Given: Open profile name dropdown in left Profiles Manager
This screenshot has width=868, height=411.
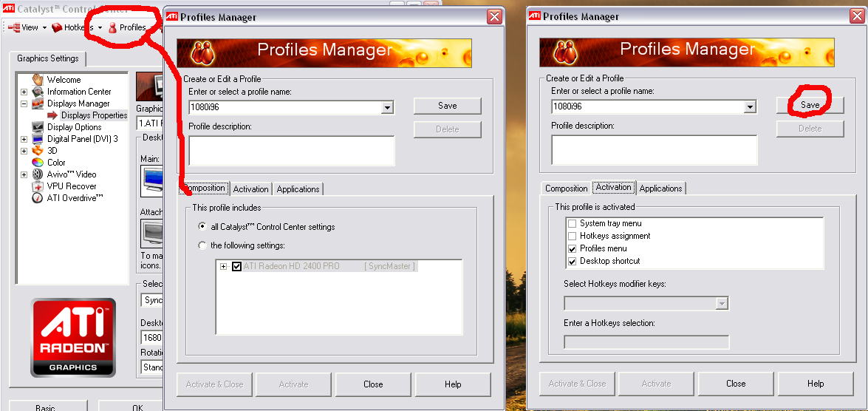Looking at the screenshot, I should 388,107.
